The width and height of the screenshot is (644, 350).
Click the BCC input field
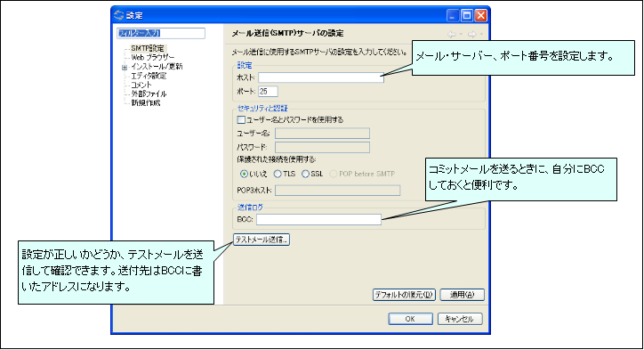tap(318, 220)
